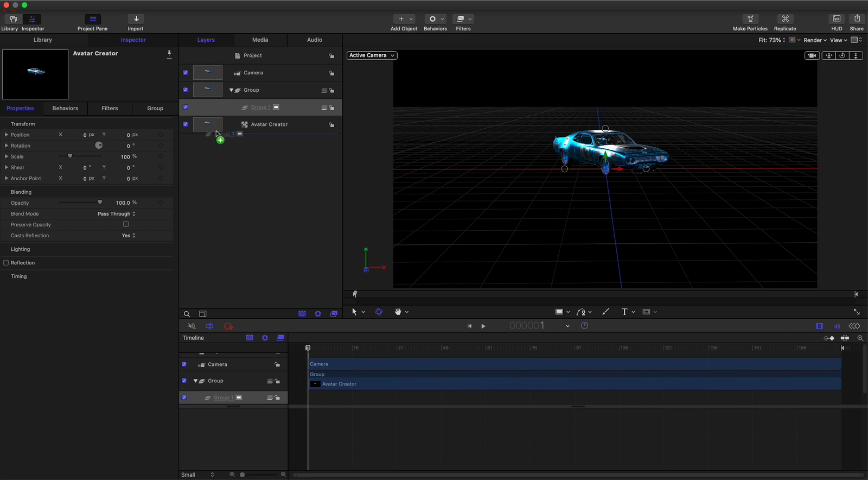The image size is (868, 480).
Task: Click the timecode display field
Action: 526,326
